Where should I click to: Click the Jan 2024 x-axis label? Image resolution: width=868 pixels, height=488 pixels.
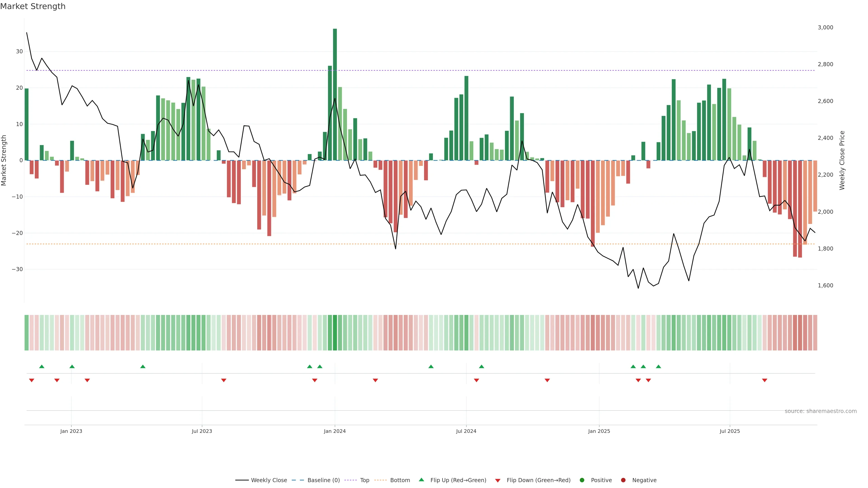[x=335, y=431]
